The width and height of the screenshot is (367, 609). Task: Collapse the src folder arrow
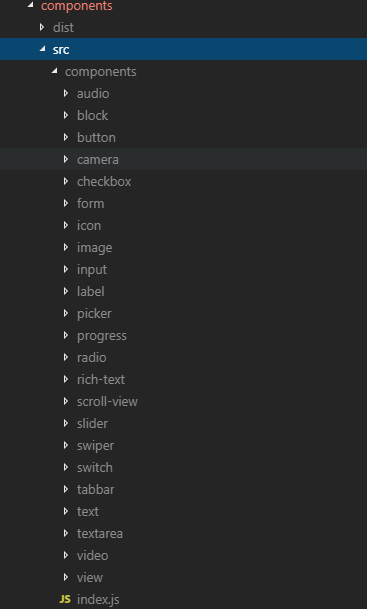pyautogui.click(x=43, y=49)
